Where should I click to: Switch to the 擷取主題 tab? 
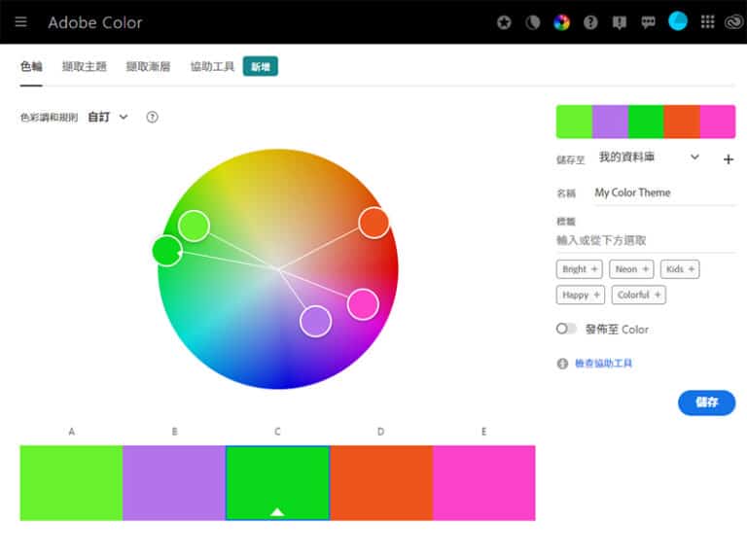coord(85,66)
